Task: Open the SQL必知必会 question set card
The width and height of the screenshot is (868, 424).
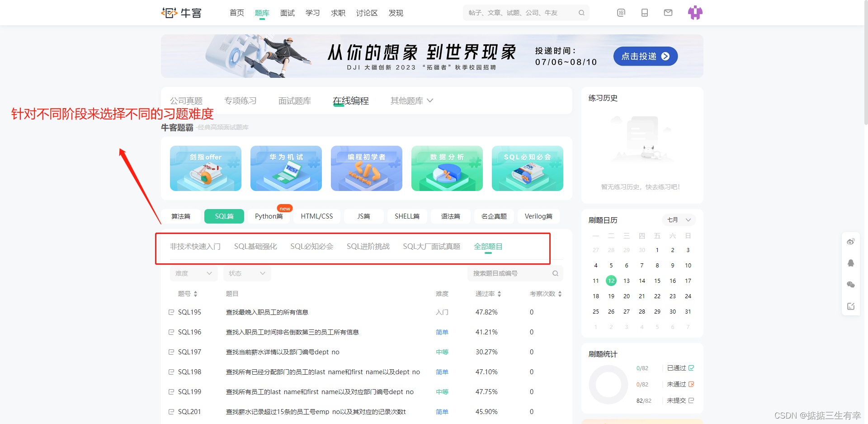Action: pos(528,168)
